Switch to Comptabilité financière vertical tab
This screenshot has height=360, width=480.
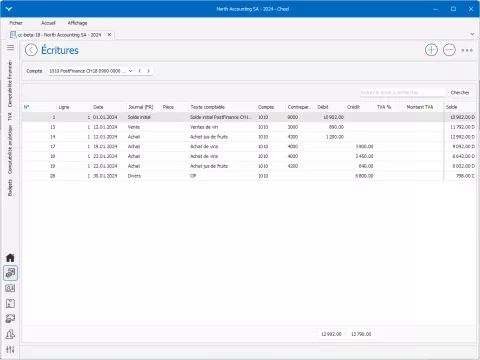point(10,84)
